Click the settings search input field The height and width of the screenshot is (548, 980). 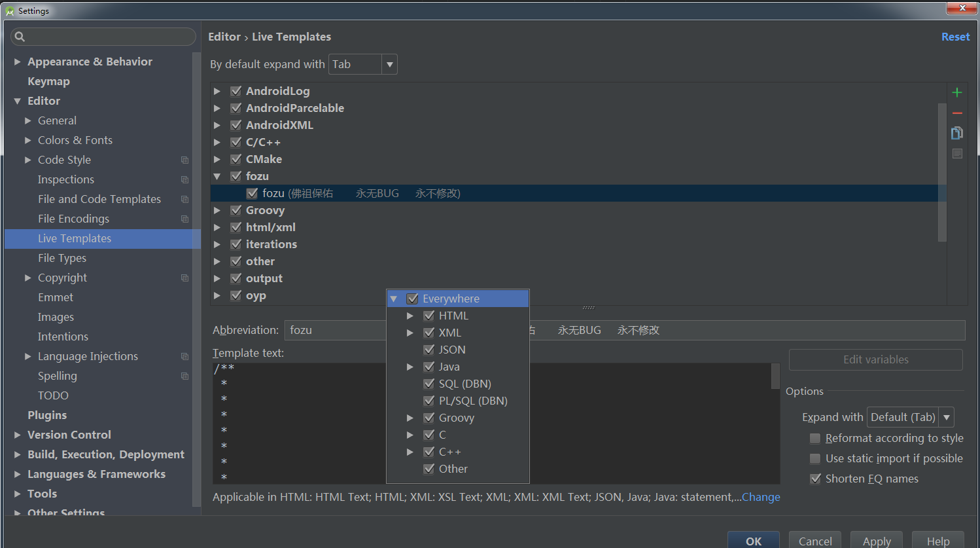103,37
